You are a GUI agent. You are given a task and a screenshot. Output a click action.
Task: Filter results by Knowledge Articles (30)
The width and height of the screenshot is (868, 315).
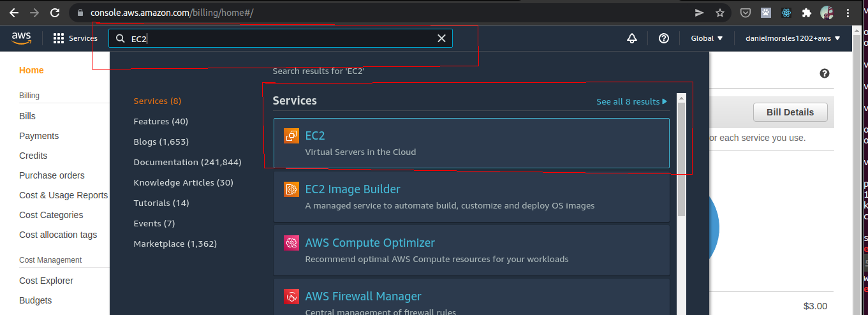184,182
